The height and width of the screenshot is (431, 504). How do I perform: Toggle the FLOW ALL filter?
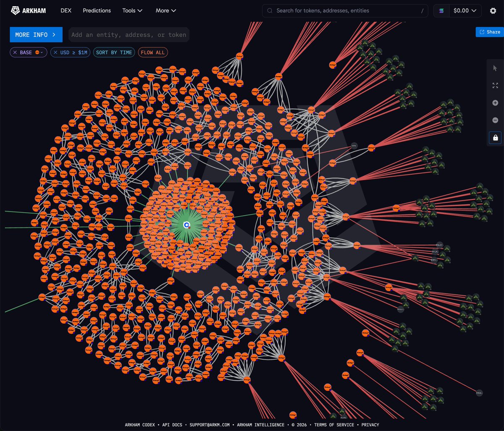(153, 52)
